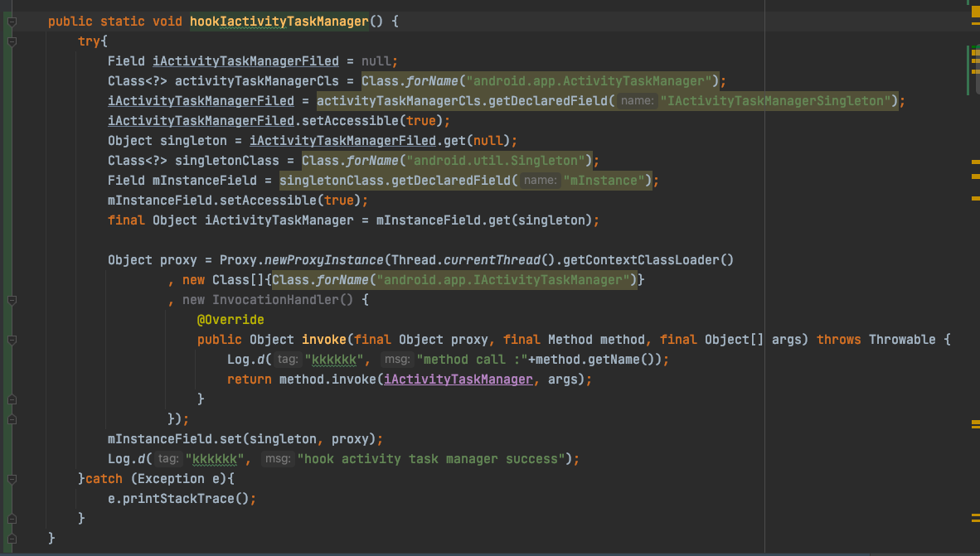The image size is (980, 556).
Task: Click 'throws' keyword in invoke signature
Action: click(839, 340)
